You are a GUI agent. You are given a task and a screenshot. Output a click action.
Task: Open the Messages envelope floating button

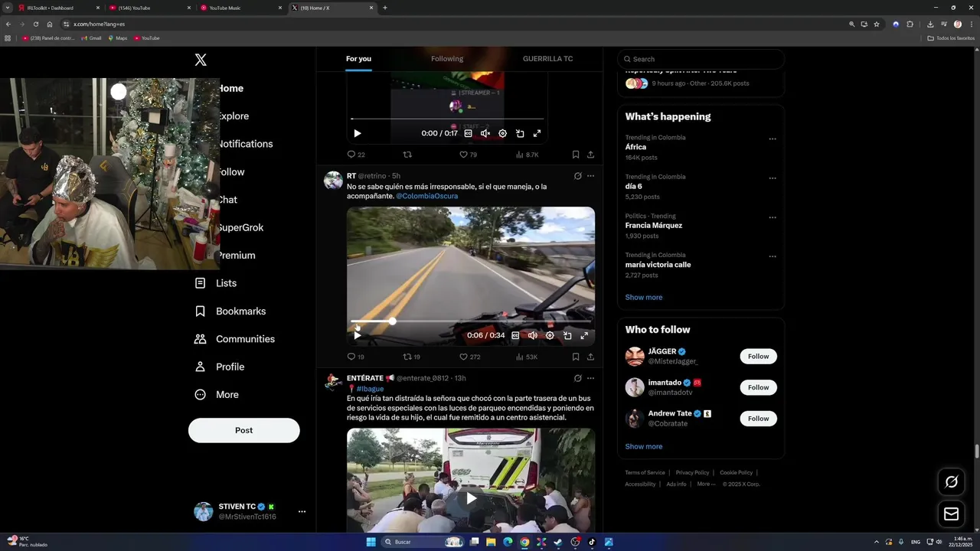[x=952, y=514]
